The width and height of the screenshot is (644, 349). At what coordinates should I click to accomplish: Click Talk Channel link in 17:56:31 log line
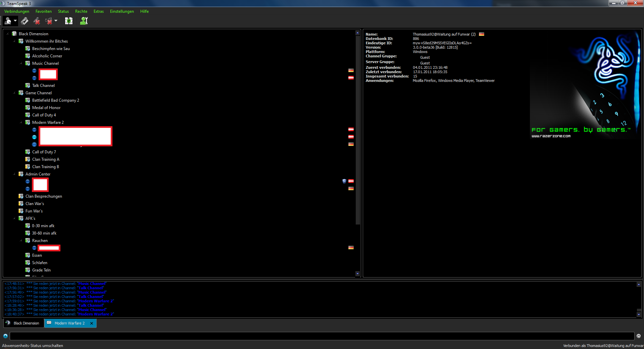pyautogui.click(x=91, y=288)
